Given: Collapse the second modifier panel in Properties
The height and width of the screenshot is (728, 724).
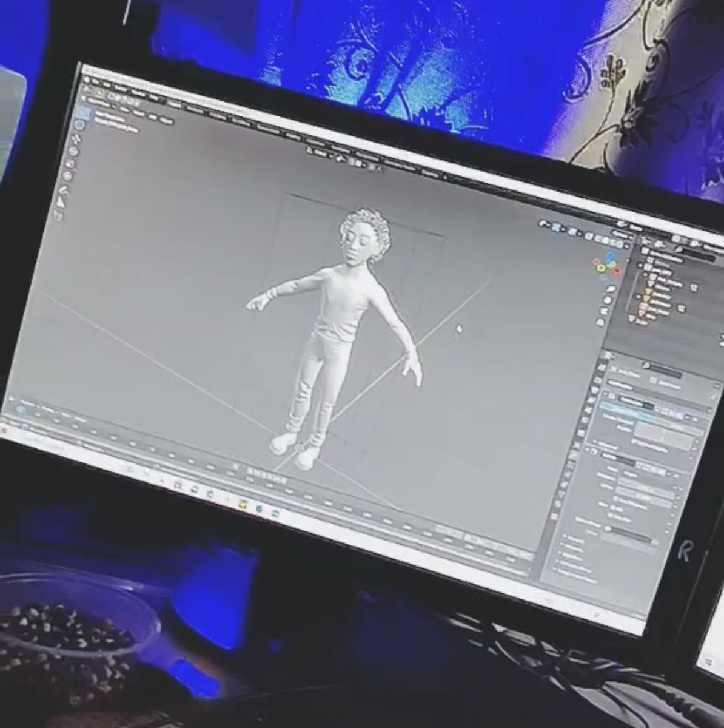Looking at the screenshot, I should pos(587,450).
